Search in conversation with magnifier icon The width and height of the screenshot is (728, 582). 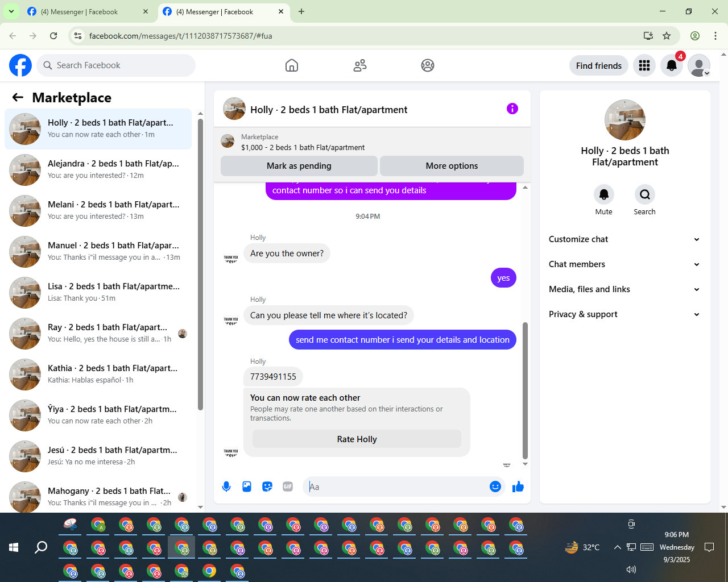coord(645,194)
